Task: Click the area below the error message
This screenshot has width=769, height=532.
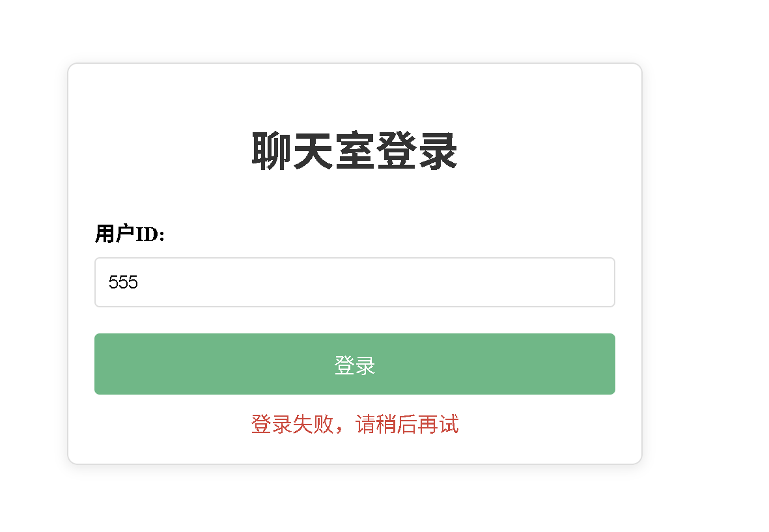Action: 354,449
